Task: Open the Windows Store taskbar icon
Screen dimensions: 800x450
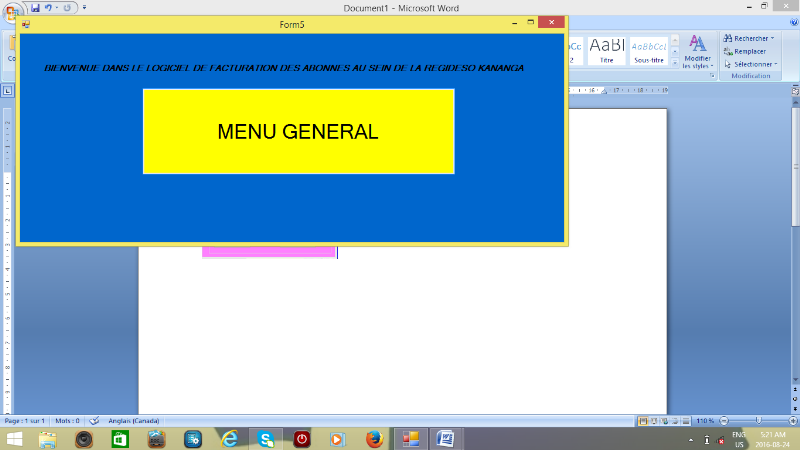Action: [x=120, y=439]
